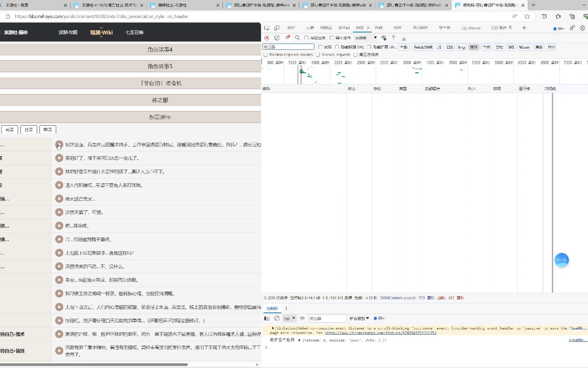
Task: Toggle the network filter funnel icon
Action: pos(287,37)
